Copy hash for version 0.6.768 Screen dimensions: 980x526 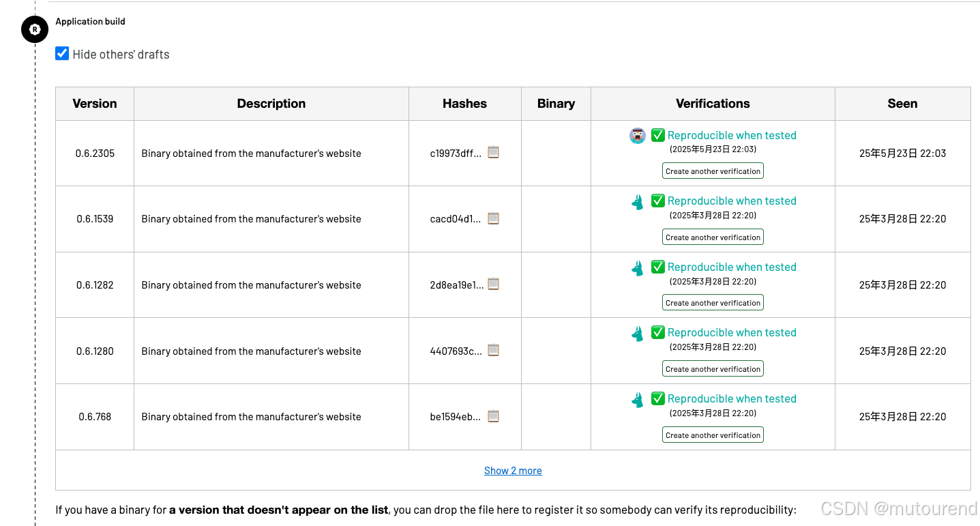coord(493,415)
